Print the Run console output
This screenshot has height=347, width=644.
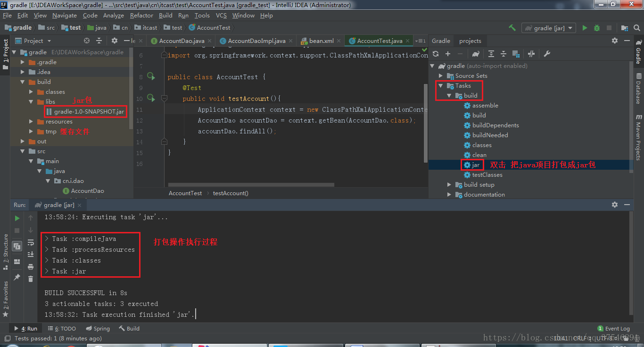point(31,267)
